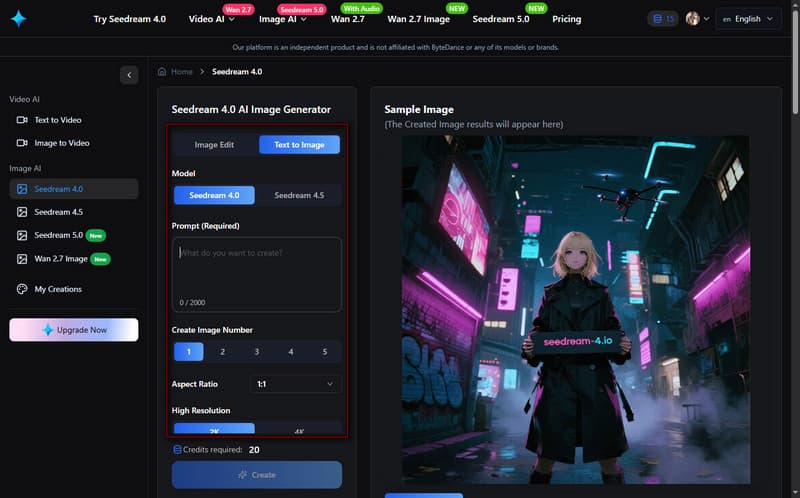800x498 pixels.
Task: Choose 2K high resolution option
Action: click(214, 429)
